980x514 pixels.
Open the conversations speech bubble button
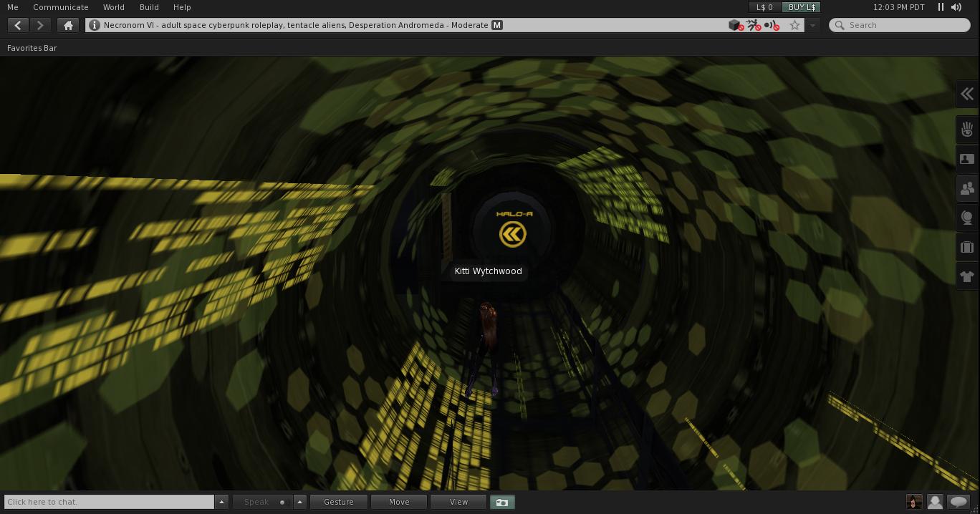(x=959, y=502)
